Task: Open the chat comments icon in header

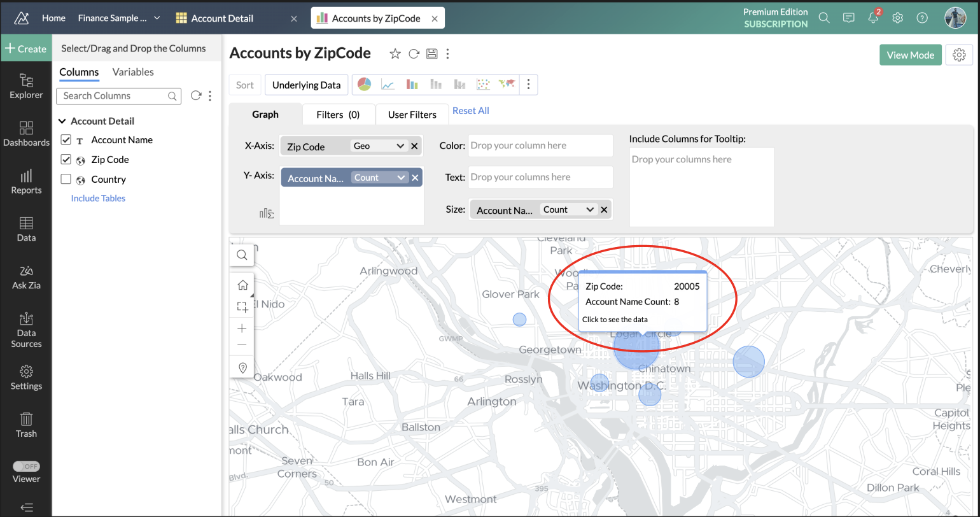Action: 848,18
